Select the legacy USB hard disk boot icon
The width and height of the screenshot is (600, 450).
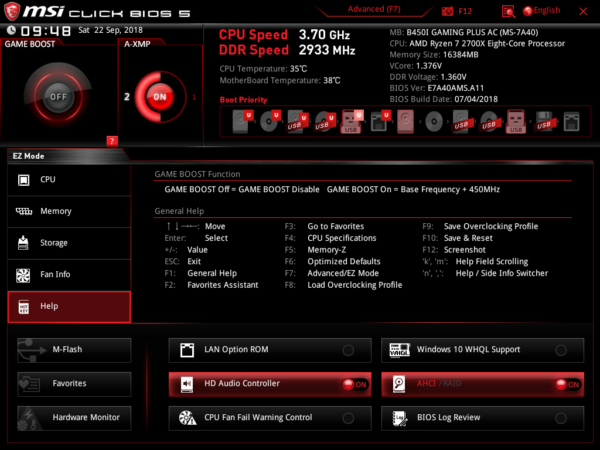[461, 122]
